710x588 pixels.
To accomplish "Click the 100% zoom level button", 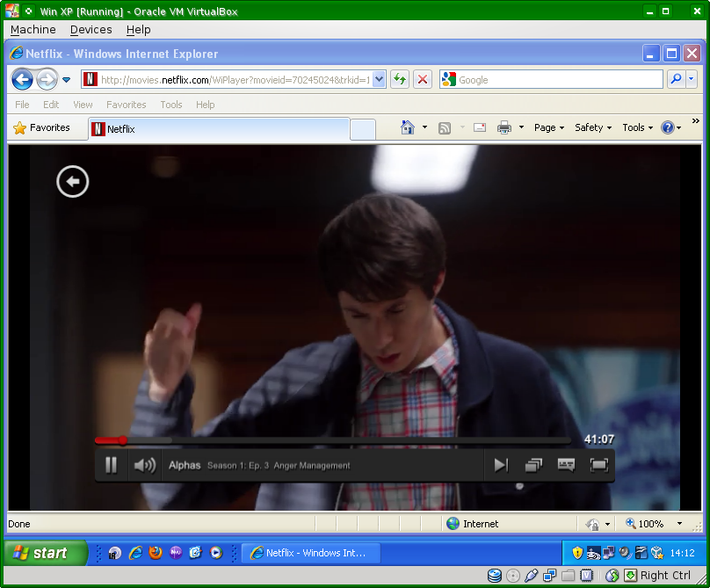I will point(645,524).
